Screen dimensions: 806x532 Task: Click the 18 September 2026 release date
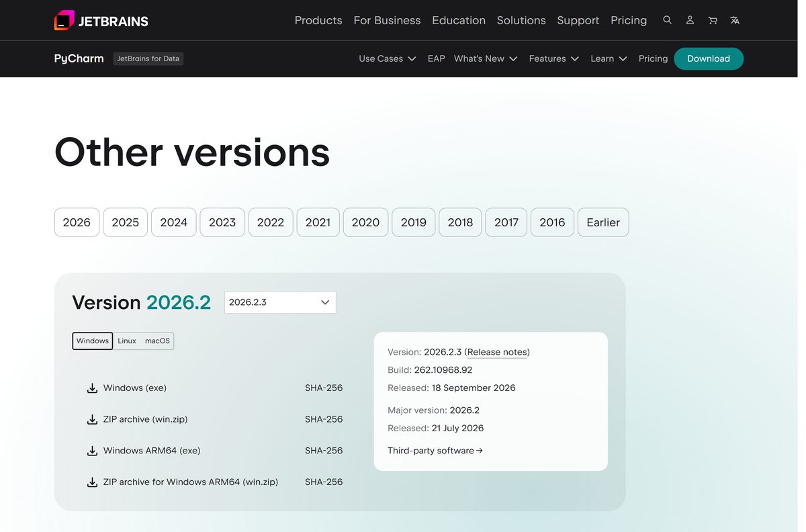pos(474,388)
